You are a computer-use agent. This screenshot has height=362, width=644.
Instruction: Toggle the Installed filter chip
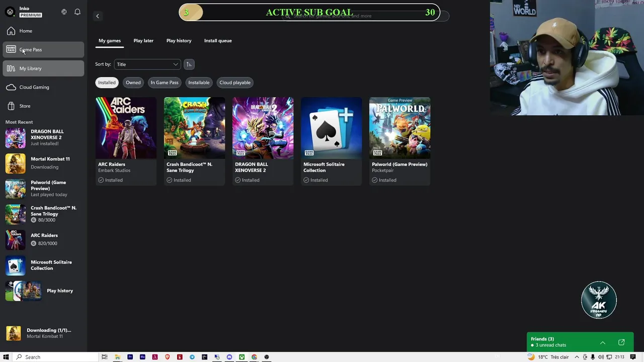click(x=107, y=82)
